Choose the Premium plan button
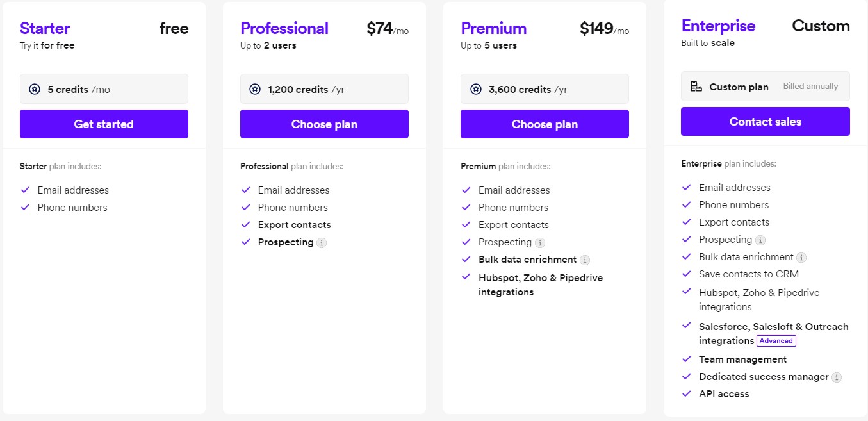The width and height of the screenshot is (868, 421). pyautogui.click(x=545, y=124)
